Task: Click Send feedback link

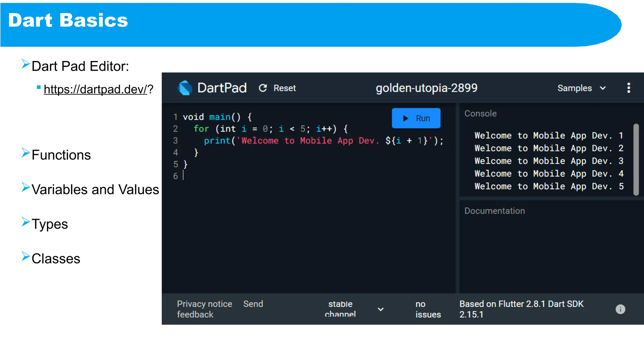Action: [253, 304]
